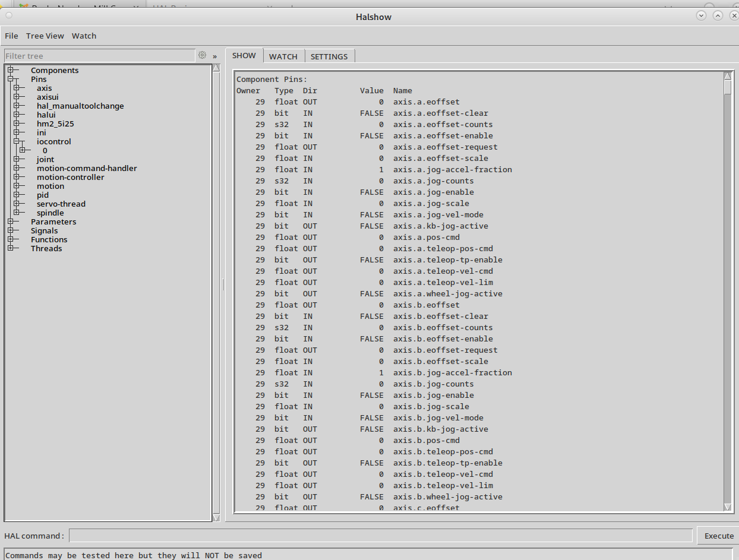This screenshot has height=560, width=739.
Task: Expand the Components tree node
Action: point(10,70)
